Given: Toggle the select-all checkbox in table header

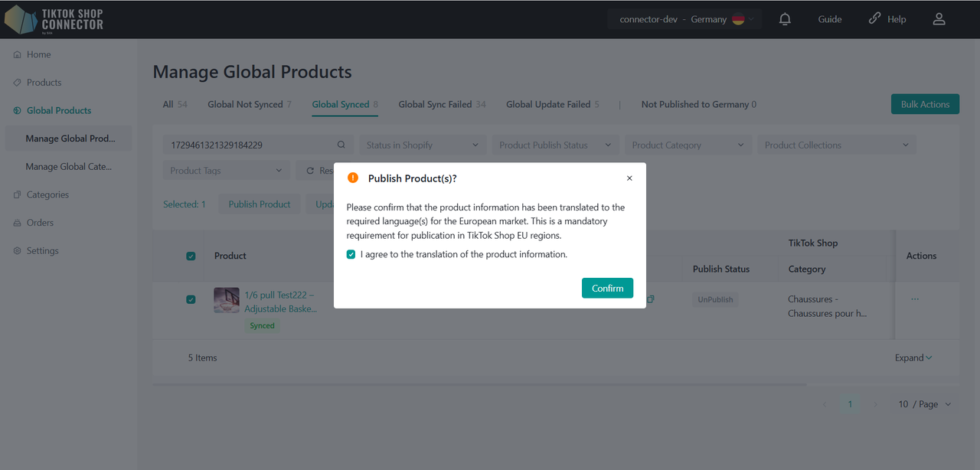Looking at the screenshot, I should 191,256.
